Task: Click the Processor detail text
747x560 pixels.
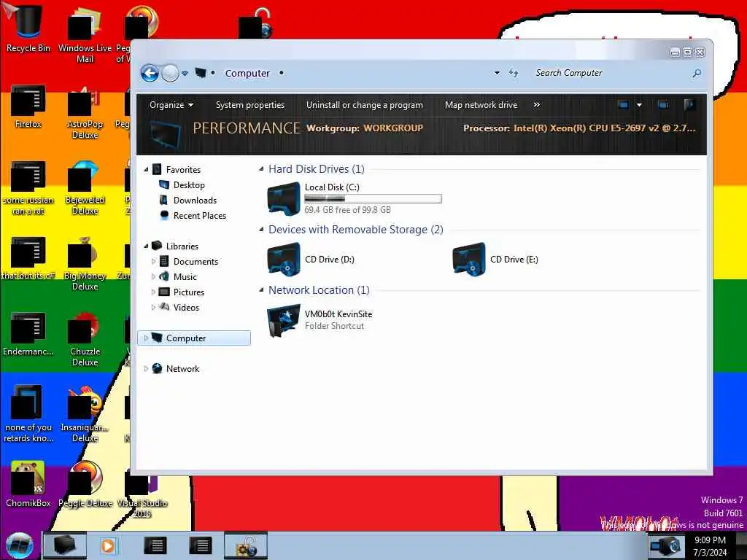Action: click(x=578, y=128)
